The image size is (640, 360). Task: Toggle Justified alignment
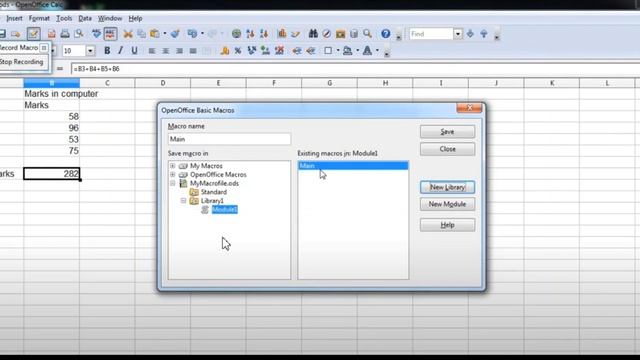(193, 51)
